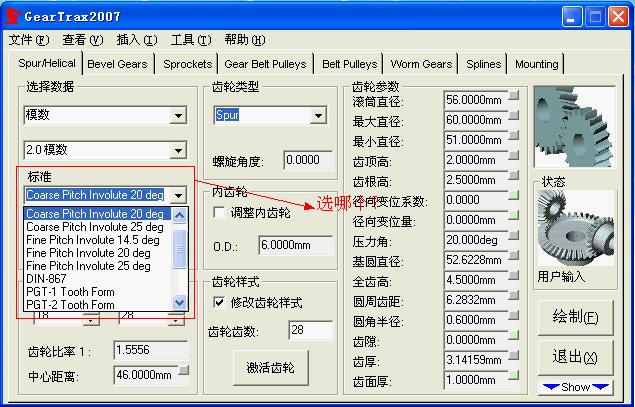Click the 退出(X) button

point(575,357)
